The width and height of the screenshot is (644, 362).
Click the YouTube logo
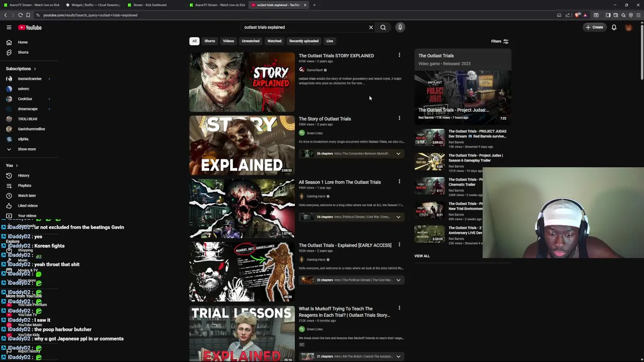pos(30,28)
